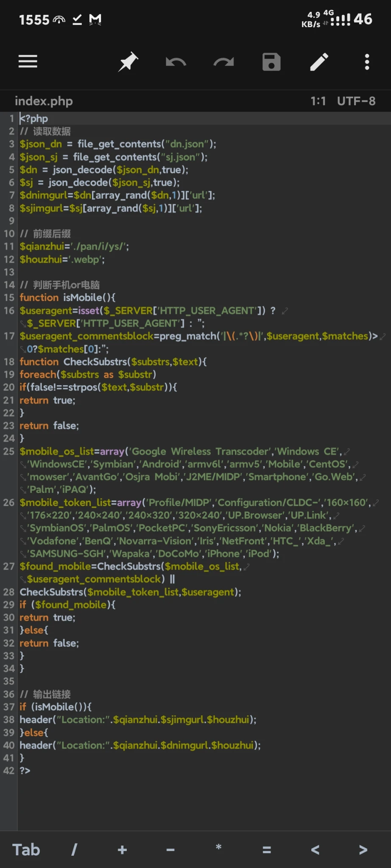Open UTF-8 encoding selector

click(x=356, y=101)
